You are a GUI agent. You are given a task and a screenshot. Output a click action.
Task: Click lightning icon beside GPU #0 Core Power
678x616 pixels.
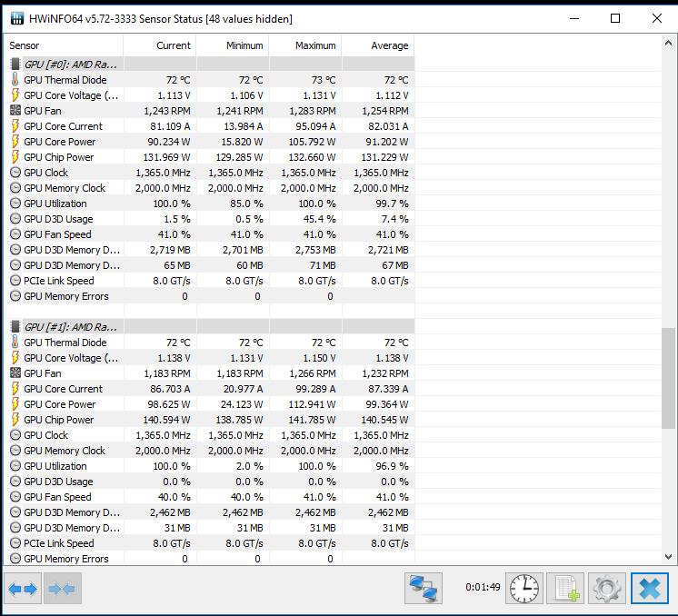pyautogui.click(x=15, y=142)
